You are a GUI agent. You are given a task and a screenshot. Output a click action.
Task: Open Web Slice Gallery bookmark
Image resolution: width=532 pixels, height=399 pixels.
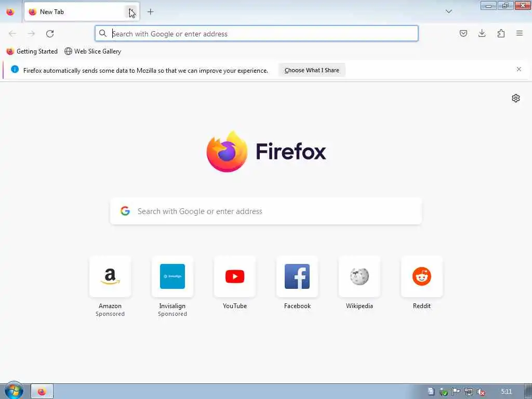92,51
